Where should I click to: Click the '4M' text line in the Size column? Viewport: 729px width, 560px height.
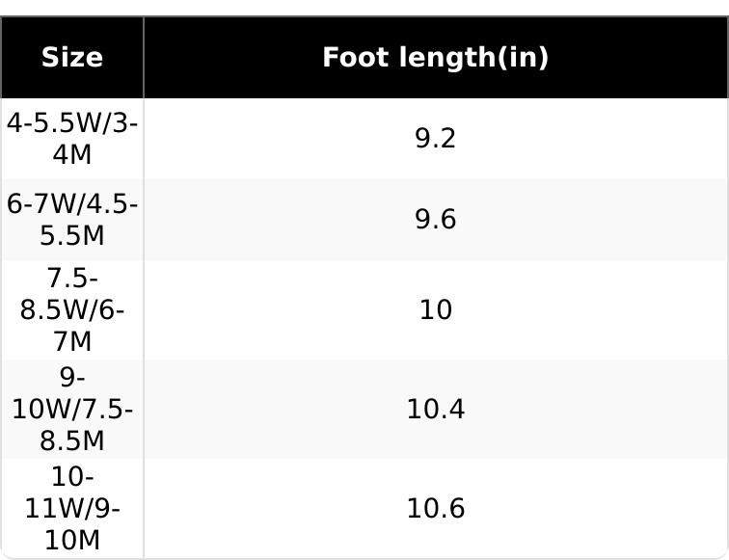coord(72,153)
